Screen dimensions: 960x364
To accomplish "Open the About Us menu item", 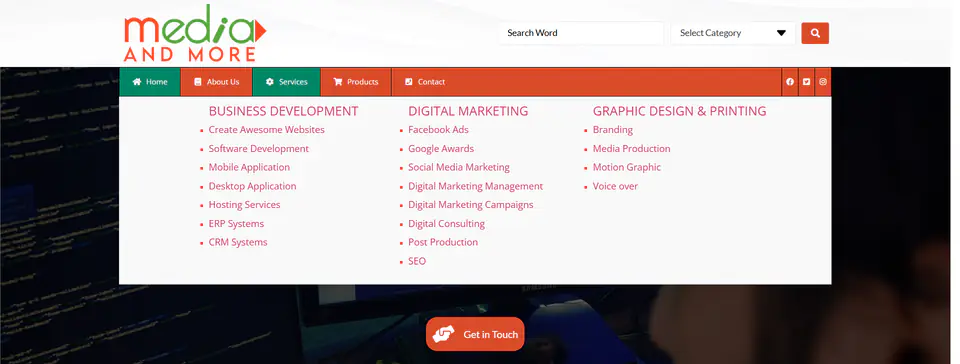I will pos(216,82).
